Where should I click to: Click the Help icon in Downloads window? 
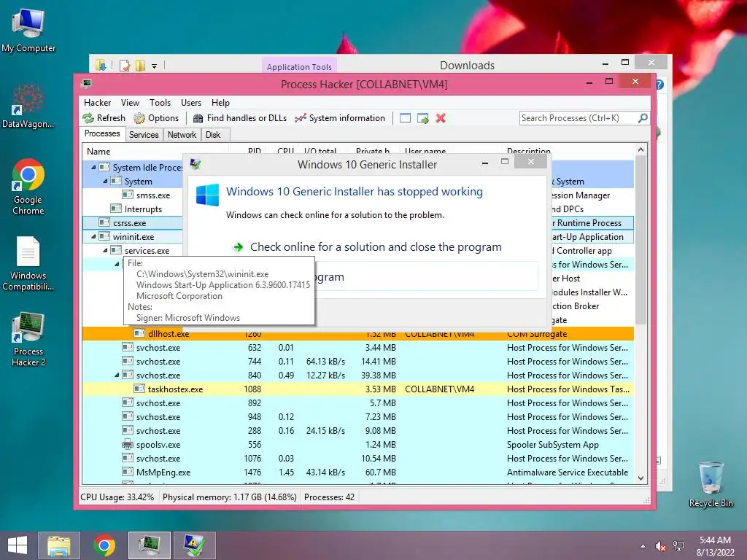coord(659,85)
